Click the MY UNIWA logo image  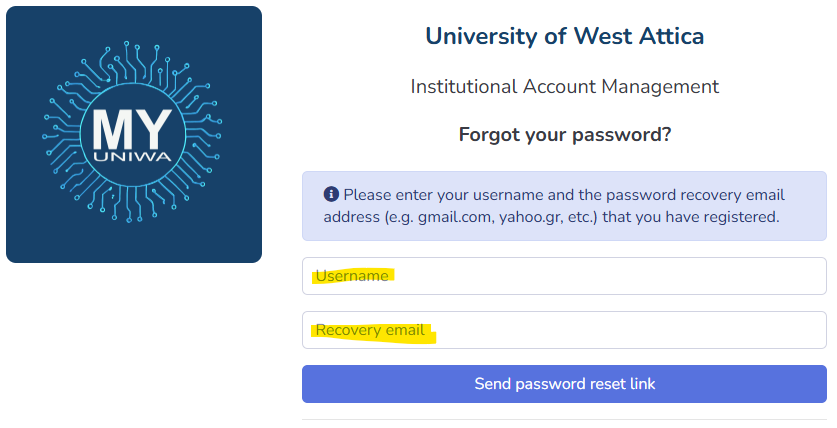pos(134,135)
